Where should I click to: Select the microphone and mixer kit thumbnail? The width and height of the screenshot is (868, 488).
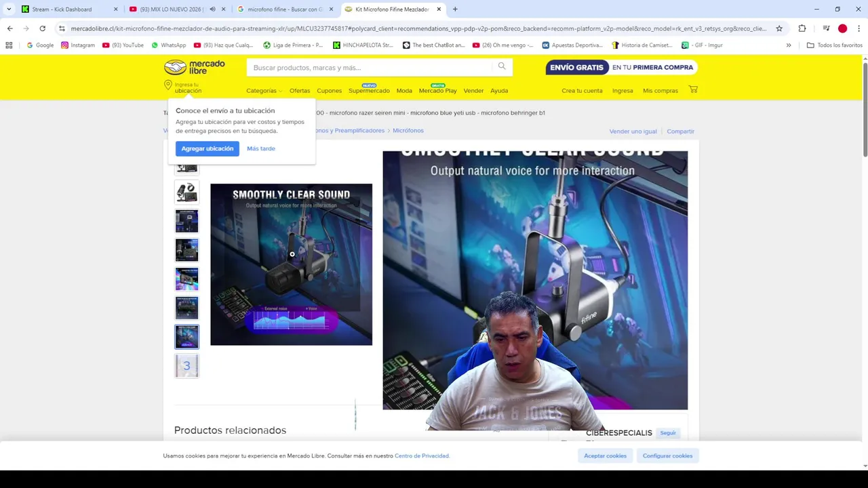[186, 192]
